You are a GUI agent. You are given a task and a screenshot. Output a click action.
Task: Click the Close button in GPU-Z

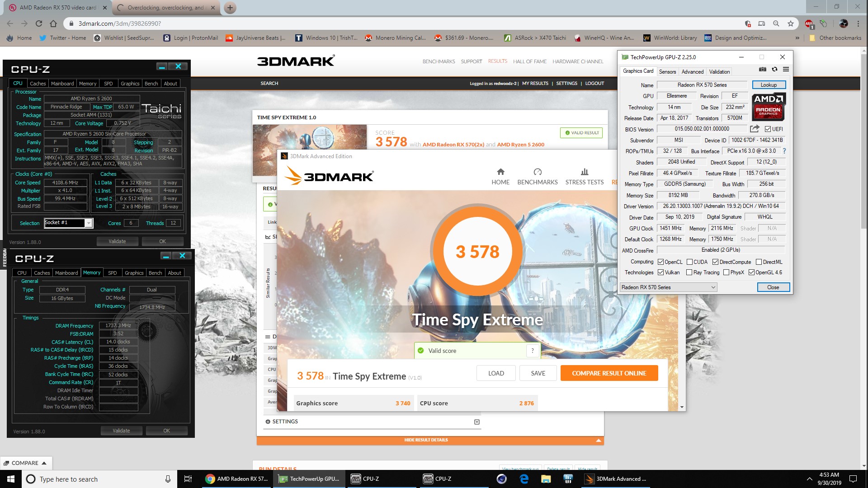[x=773, y=287]
